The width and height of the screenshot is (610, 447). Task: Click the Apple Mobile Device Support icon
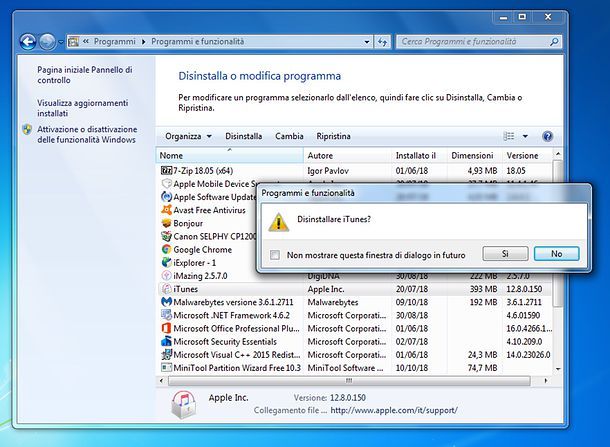[166, 184]
